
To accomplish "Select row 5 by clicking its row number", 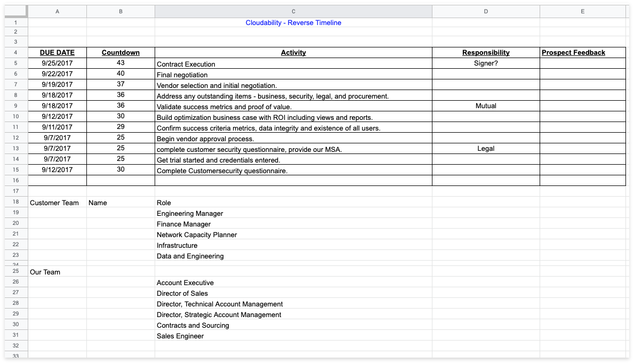I will click(15, 63).
